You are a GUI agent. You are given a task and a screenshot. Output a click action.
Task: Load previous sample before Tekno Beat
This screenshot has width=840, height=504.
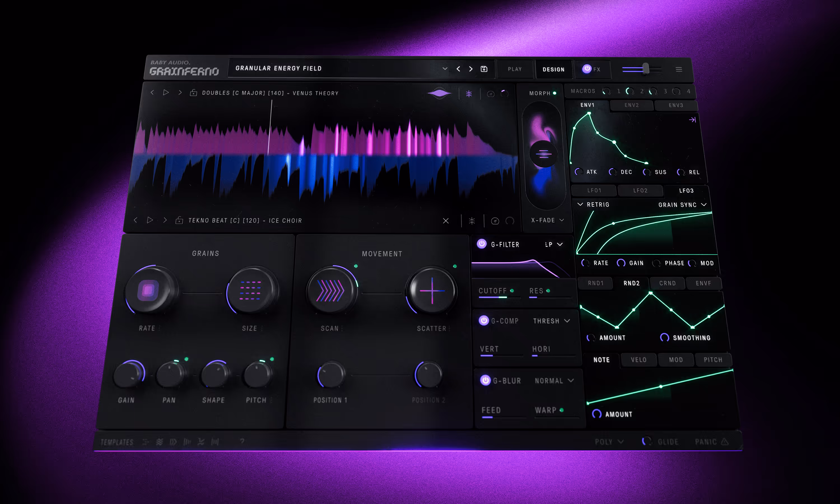coord(136,220)
